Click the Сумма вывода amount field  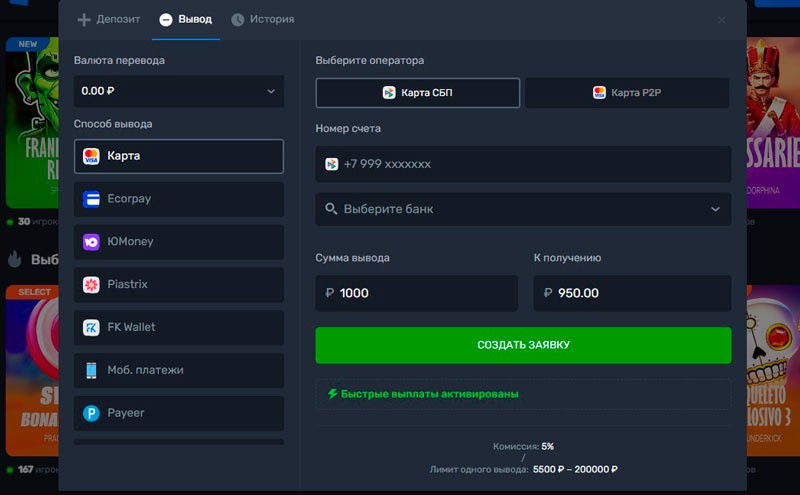[416, 293]
